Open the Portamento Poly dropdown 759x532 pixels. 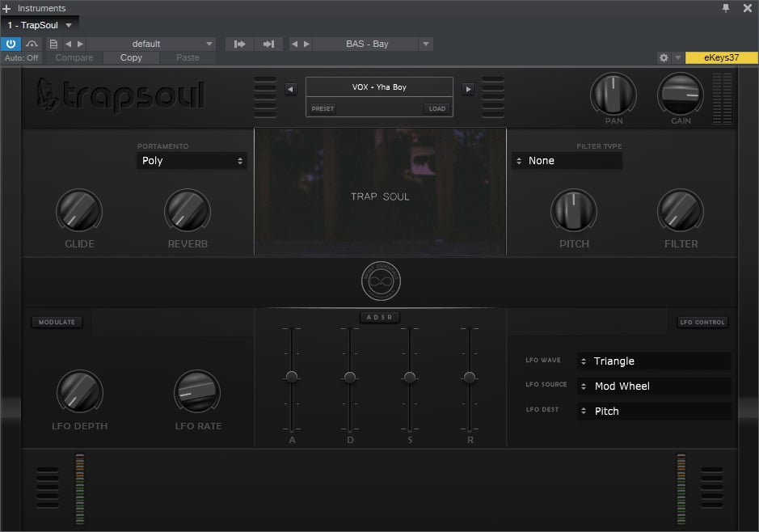192,161
